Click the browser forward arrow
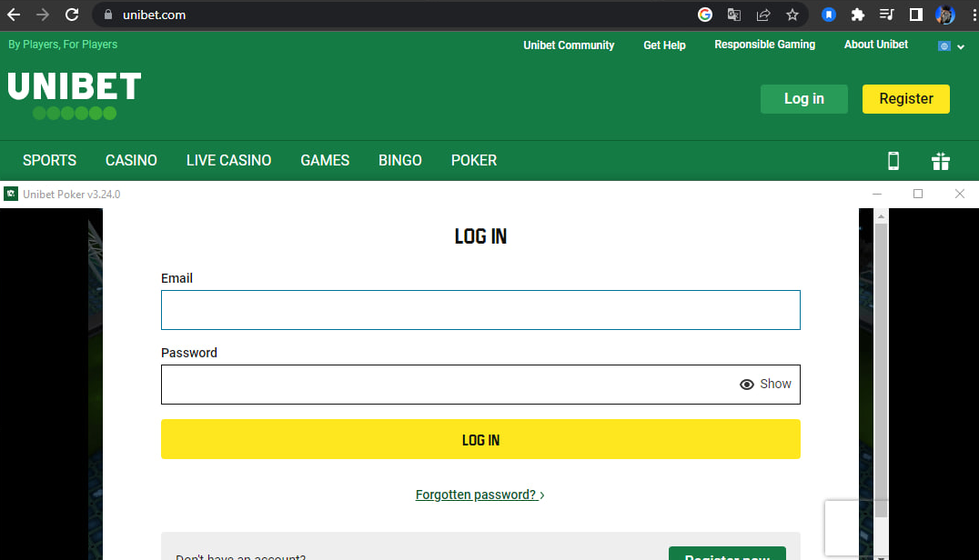 (43, 15)
